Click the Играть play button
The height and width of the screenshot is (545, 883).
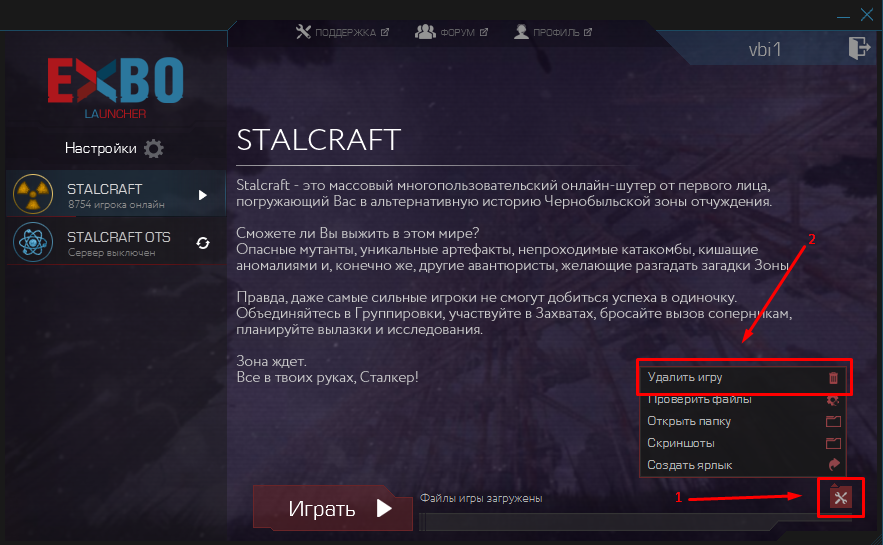point(333,508)
